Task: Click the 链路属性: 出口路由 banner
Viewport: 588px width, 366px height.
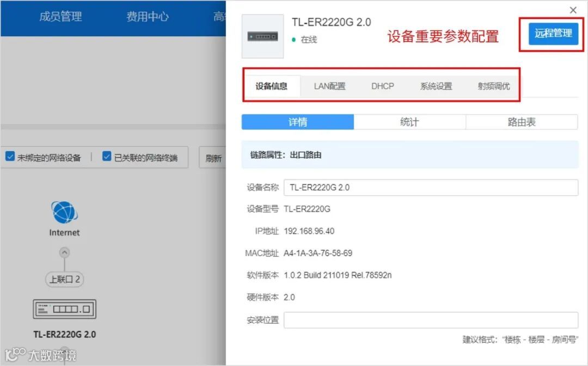Action: pyautogui.click(x=410, y=154)
